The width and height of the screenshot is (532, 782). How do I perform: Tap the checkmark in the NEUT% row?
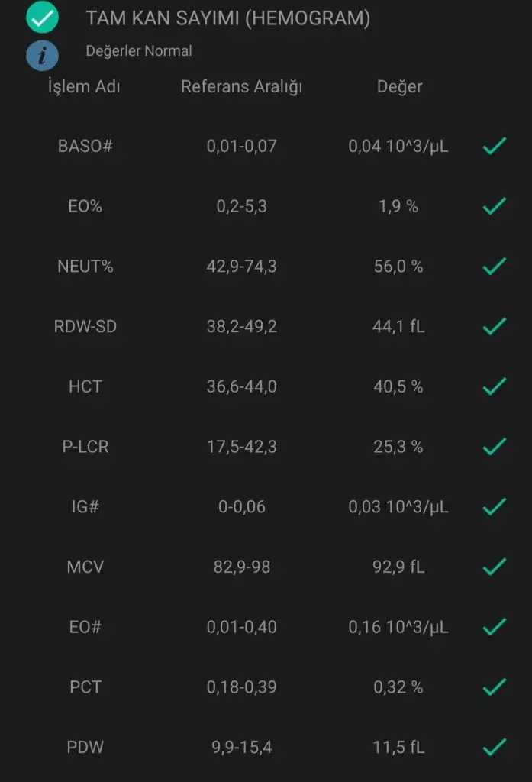tap(495, 267)
